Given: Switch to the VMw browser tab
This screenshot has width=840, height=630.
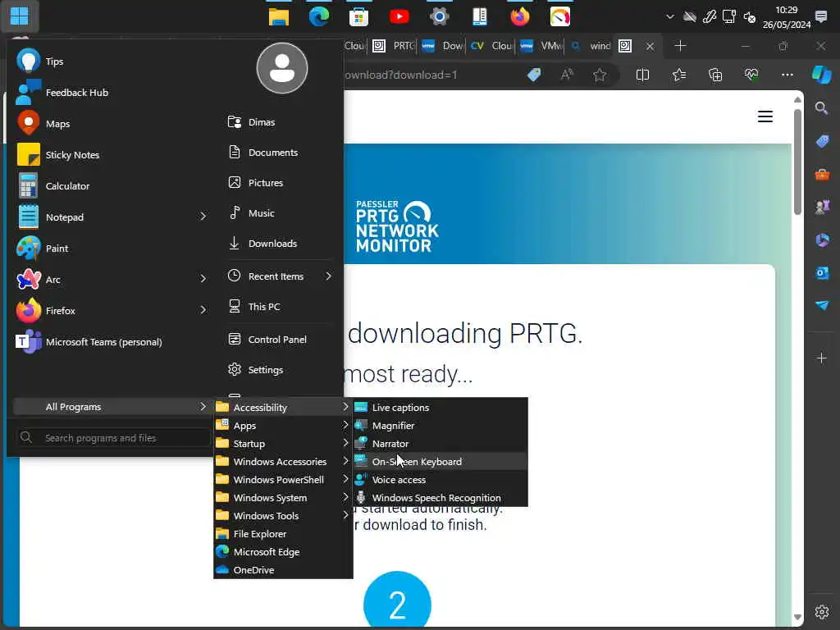Looking at the screenshot, I should click(541, 46).
